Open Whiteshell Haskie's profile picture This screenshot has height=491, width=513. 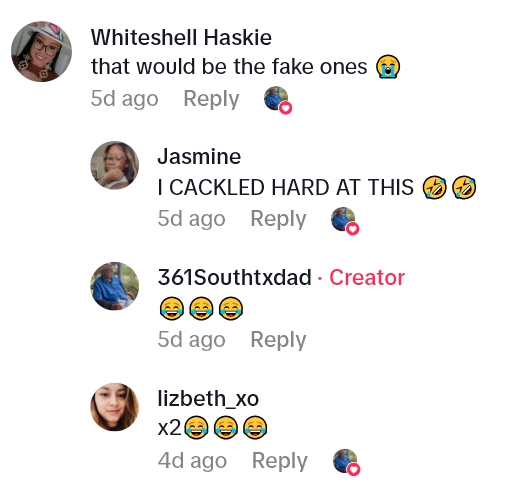(x=41, y=52)
